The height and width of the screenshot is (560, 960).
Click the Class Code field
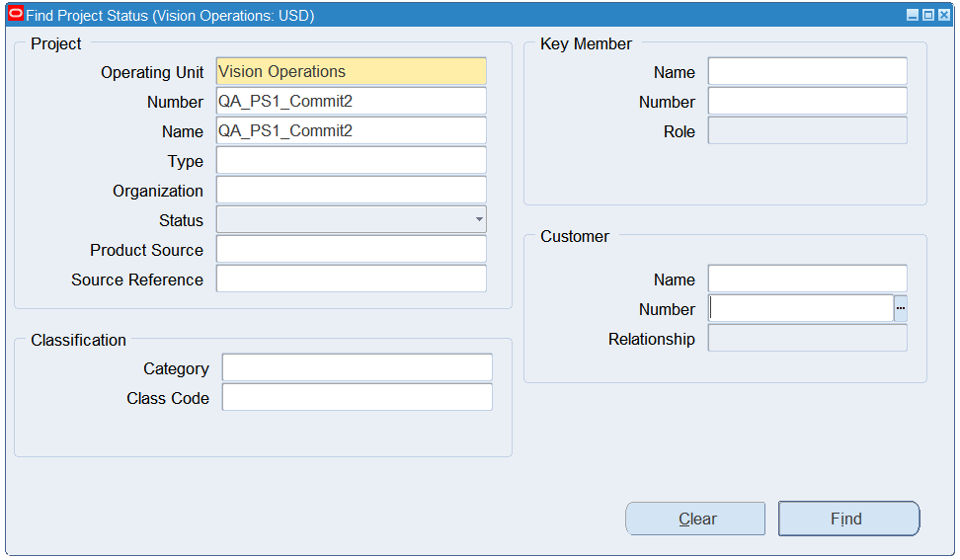(x=358, y=397)
